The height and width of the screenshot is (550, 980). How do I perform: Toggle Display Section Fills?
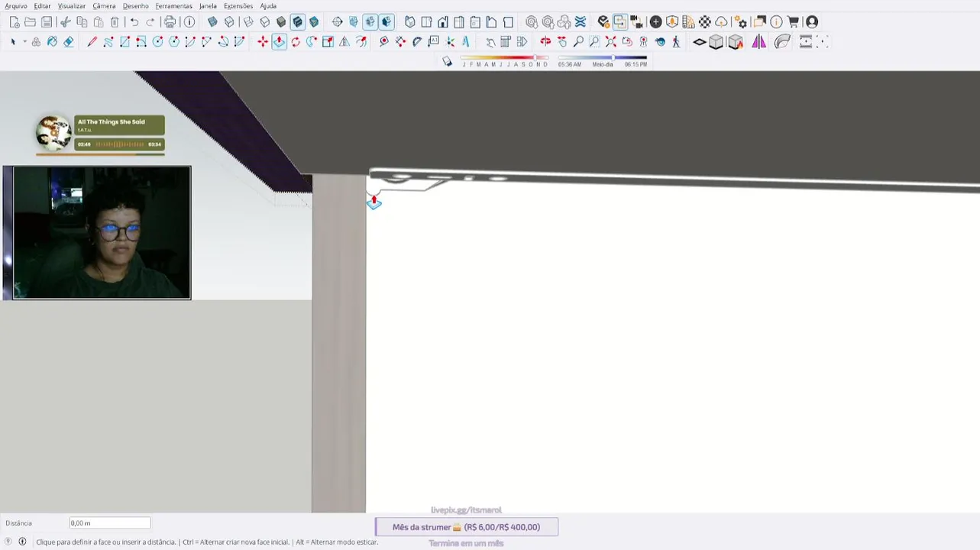point(387,22)
